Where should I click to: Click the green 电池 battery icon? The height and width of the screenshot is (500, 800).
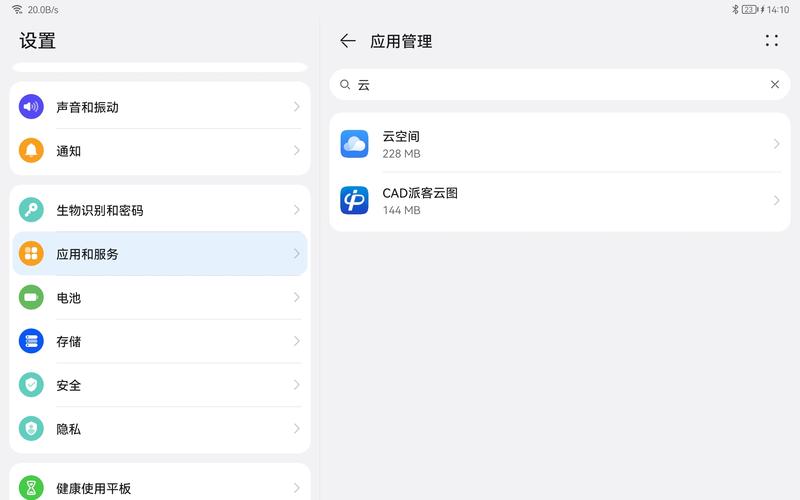(31, 297)
